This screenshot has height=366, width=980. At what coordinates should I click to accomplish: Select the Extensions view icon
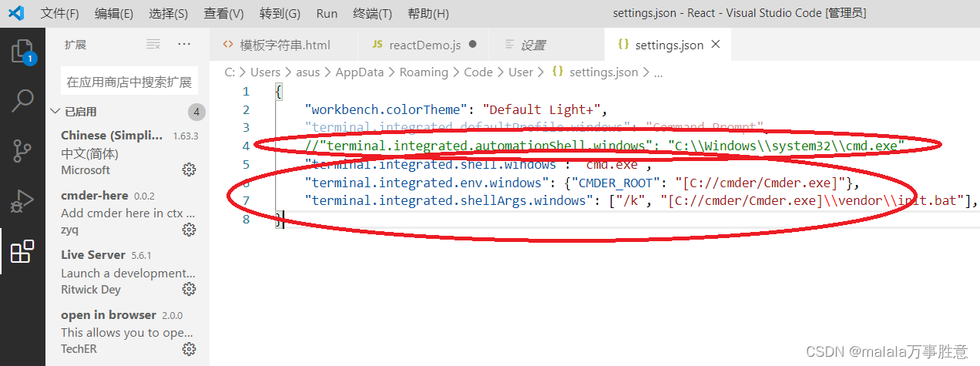pos(22,251)
